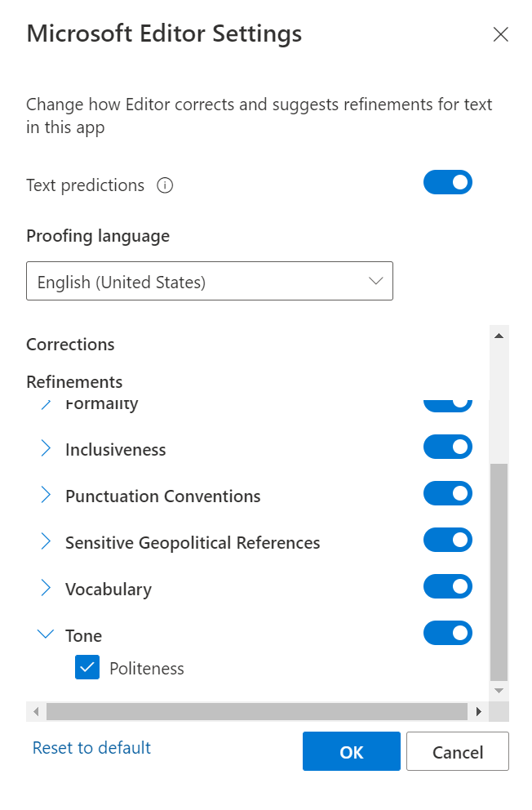Click the scroll up arrow in refinements list
The width and height of the screenshot is (532, 810).
point(499,336)
